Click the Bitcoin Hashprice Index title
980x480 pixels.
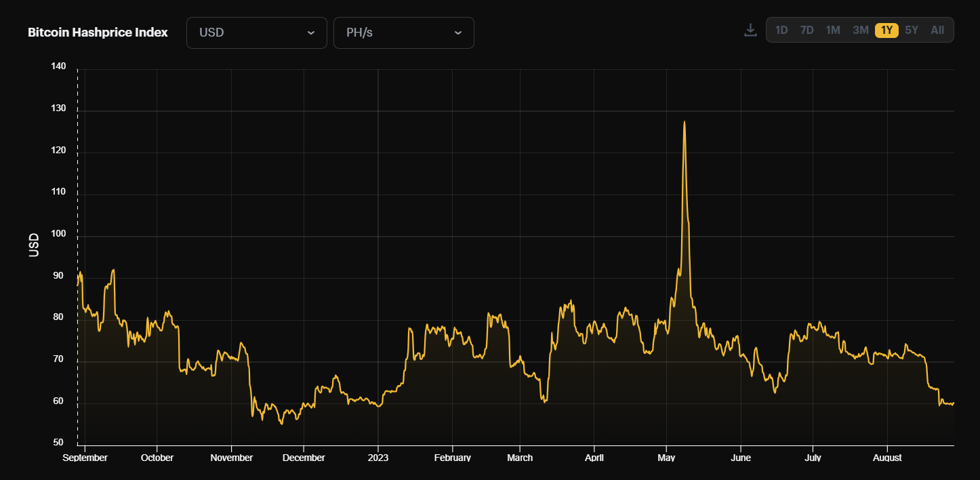click(98, 33)
